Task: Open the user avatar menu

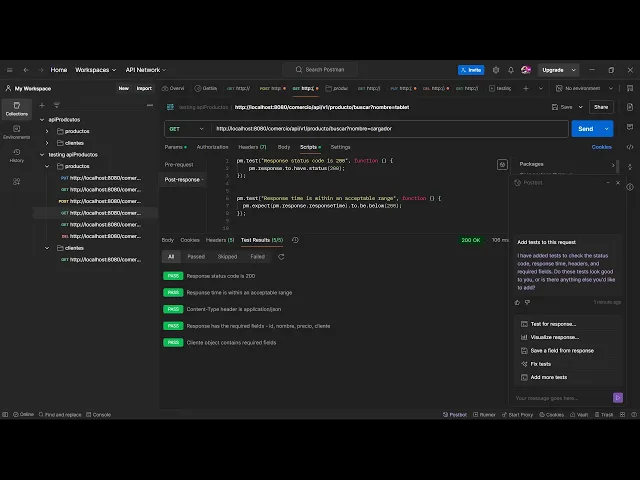Action: tap(526, 70)
